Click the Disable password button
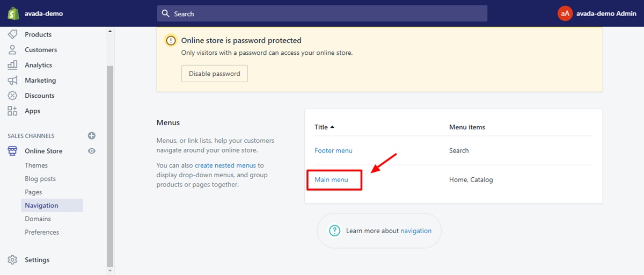 (215, 74)
